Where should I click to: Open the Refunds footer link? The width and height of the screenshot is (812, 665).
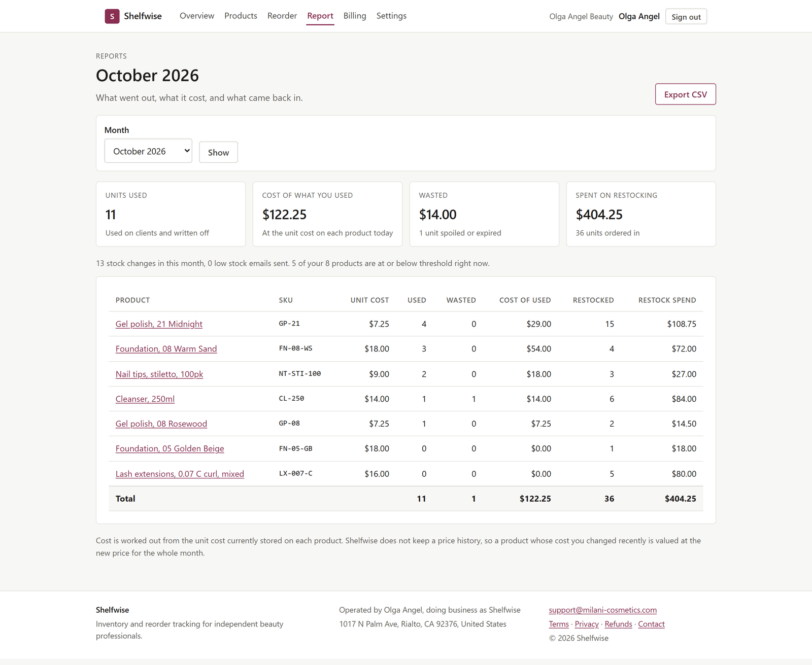click(x=618, y=624)
